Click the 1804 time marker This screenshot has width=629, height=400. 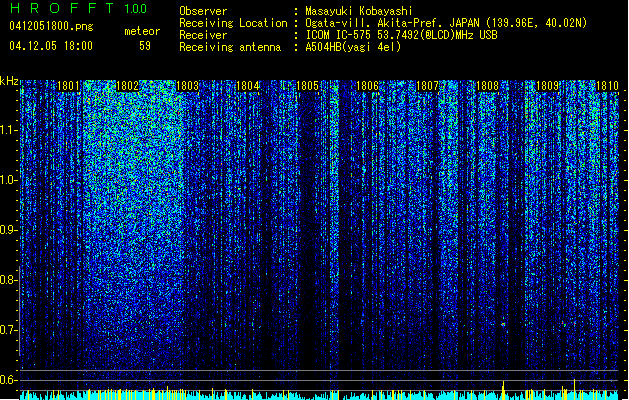[248, 86]
